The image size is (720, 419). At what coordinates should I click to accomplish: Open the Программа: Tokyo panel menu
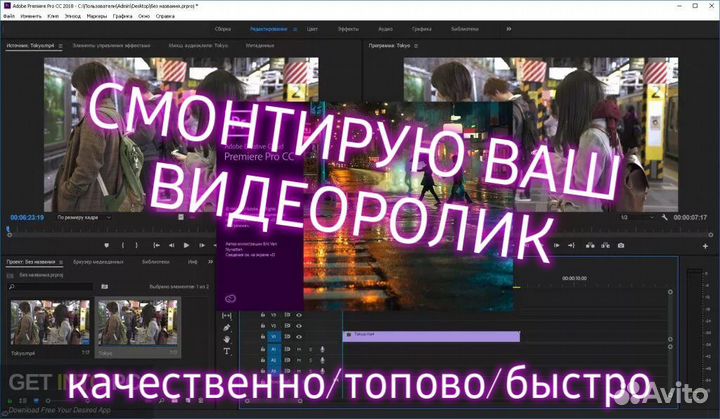pyautogui.click(x=416, y=46)
